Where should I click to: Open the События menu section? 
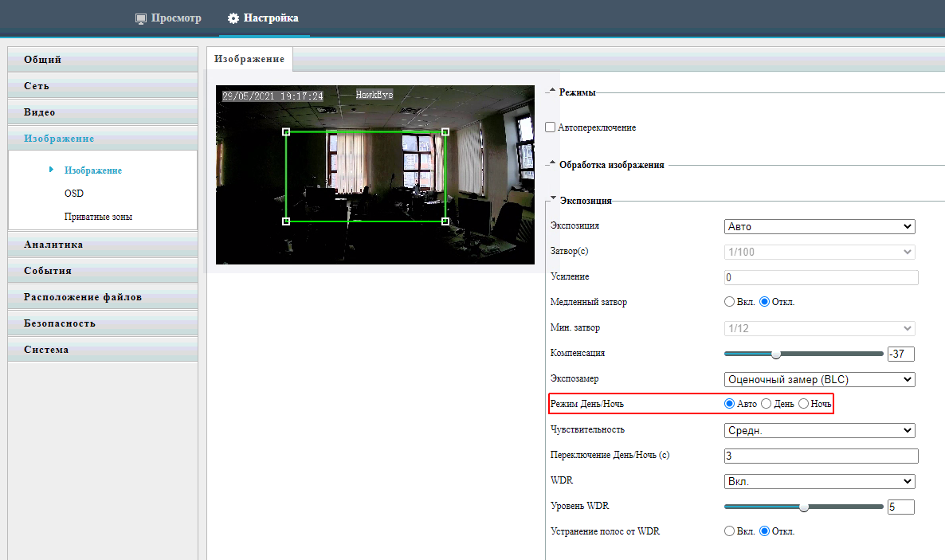point(103,271)
